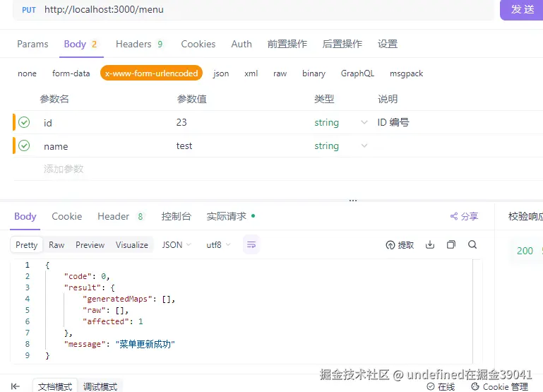Switch to the response Body tab
This screenshot has width=543, height=392.
pyautogui.click(x=25, y=216)
